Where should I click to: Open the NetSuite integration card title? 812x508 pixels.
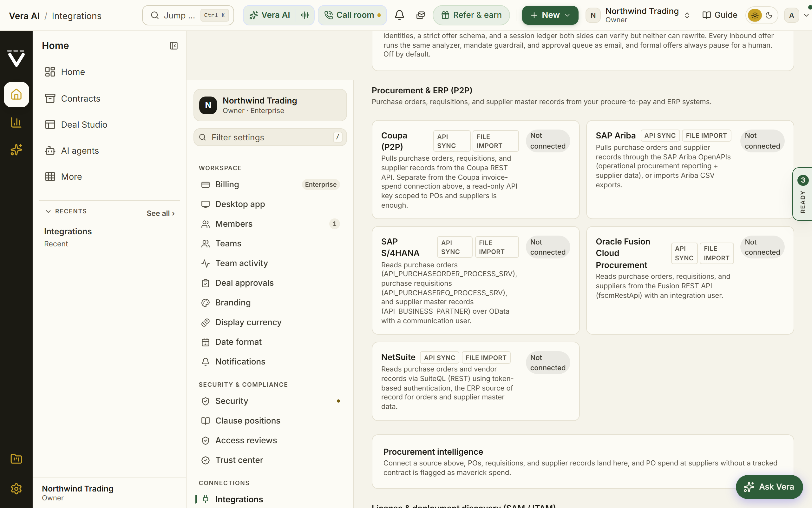click(398, 357)
